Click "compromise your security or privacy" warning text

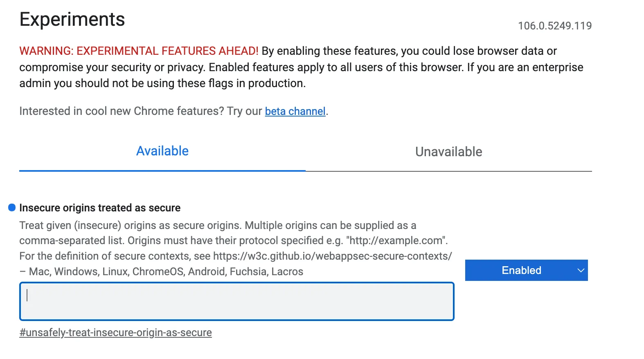click(112, 67)
